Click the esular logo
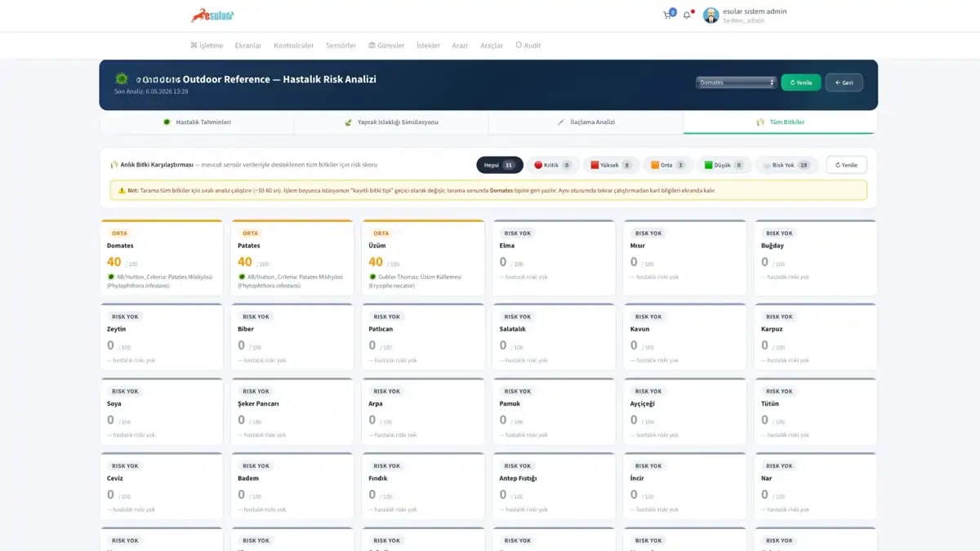 tap(212, 15)
